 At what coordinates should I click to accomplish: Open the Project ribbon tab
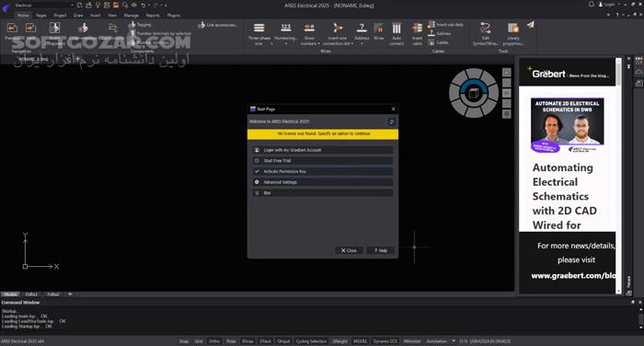click(x=60, y=16)
